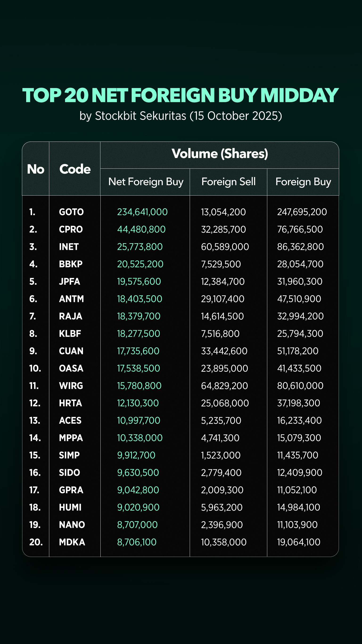Viewport: 362px width, 644px height.
Task: Select the Code column header
Action: pos(75,169)
